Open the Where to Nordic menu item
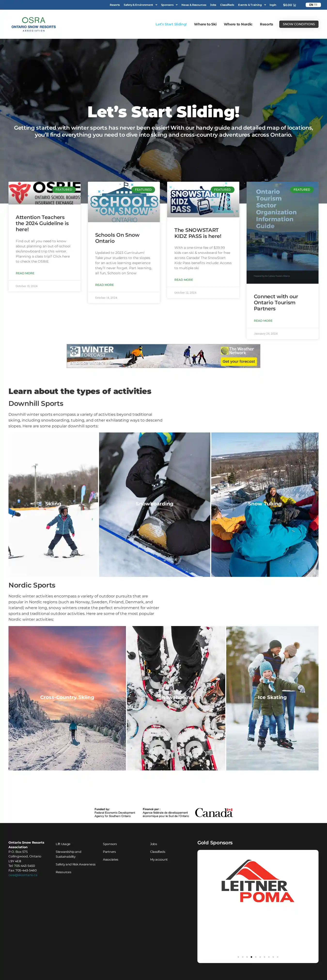327x980 pixels. [238, 24]
